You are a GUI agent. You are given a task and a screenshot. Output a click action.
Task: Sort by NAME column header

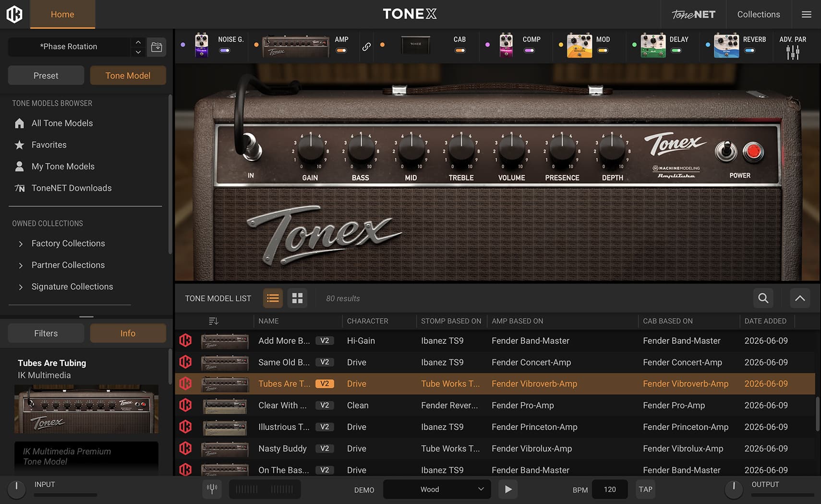[x=268, y=321]
